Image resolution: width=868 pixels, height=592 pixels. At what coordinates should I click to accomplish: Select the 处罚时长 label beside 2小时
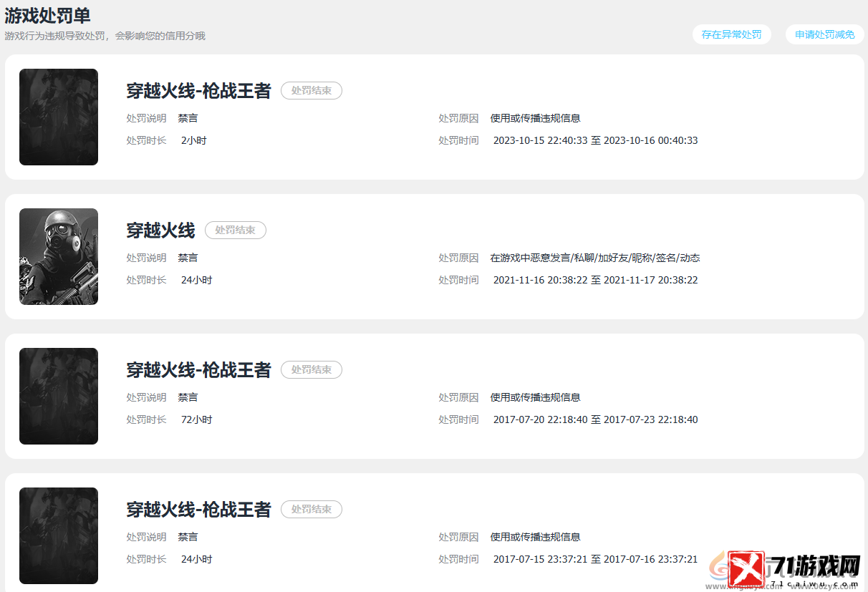[147, 141]
